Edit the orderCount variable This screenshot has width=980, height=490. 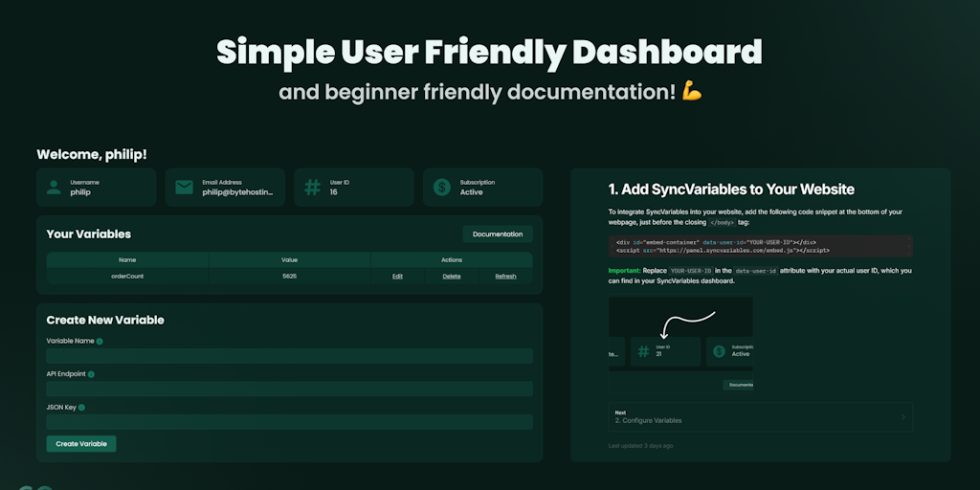point(397,277)
